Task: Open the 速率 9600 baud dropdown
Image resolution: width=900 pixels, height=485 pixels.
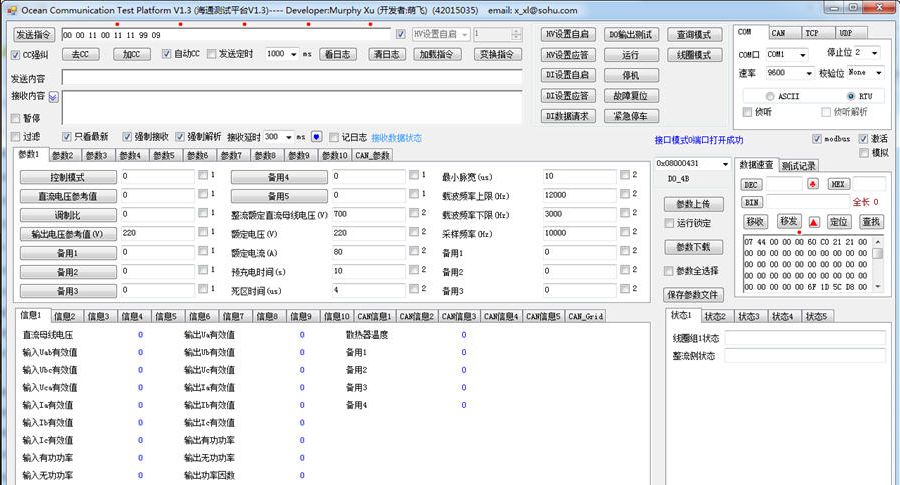Action: coord(809,73)
